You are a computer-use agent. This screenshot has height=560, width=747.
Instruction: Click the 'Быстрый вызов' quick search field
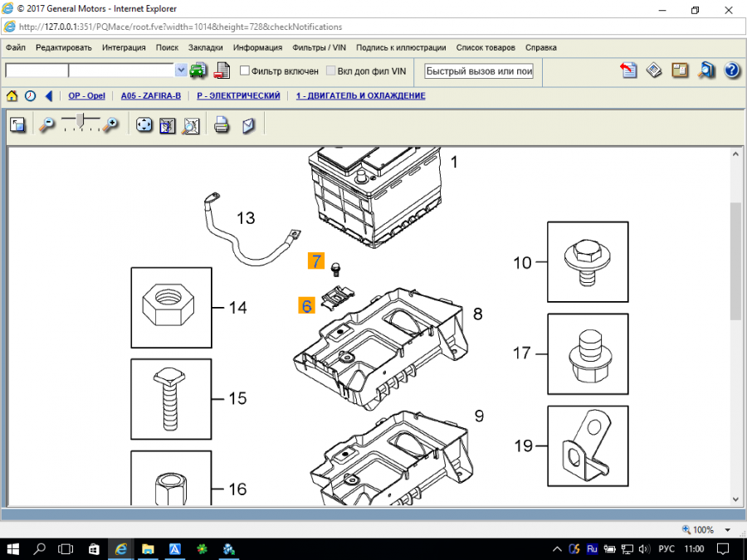[x=478, y=71]
